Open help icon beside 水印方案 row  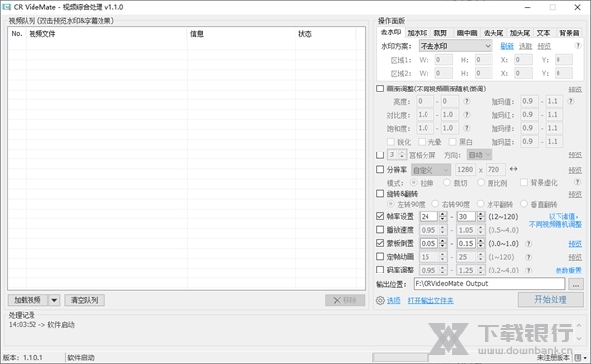577,45
